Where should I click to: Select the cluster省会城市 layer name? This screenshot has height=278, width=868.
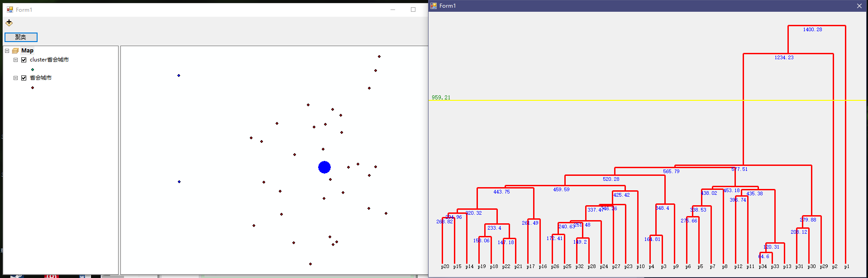pyautogui.click(x=49, y=60)
